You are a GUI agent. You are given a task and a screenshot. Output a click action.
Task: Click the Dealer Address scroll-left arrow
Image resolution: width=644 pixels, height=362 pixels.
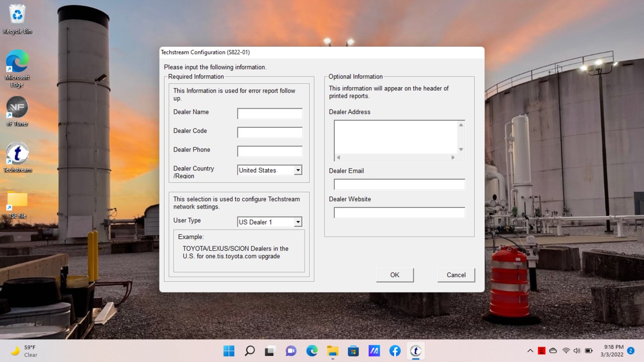338,158
